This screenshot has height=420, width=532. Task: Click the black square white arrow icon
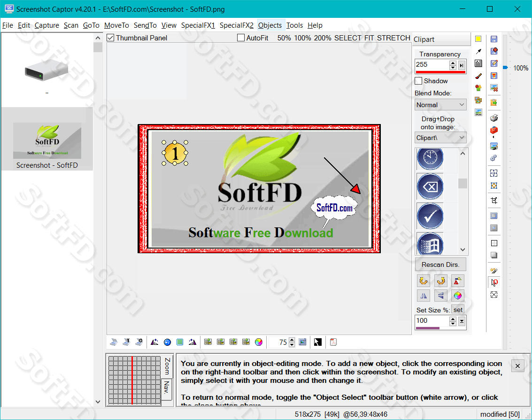click(x=317, y=342)
